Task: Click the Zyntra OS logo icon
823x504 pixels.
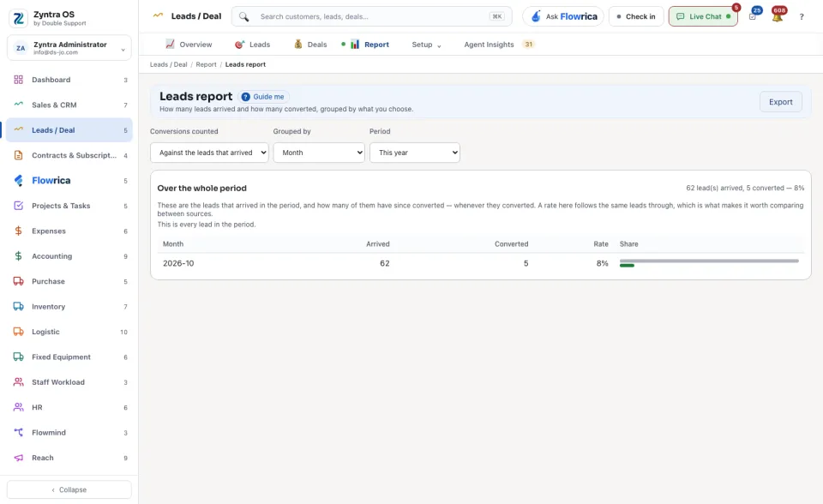Action: pyautogui.click(x=18, y=18)
